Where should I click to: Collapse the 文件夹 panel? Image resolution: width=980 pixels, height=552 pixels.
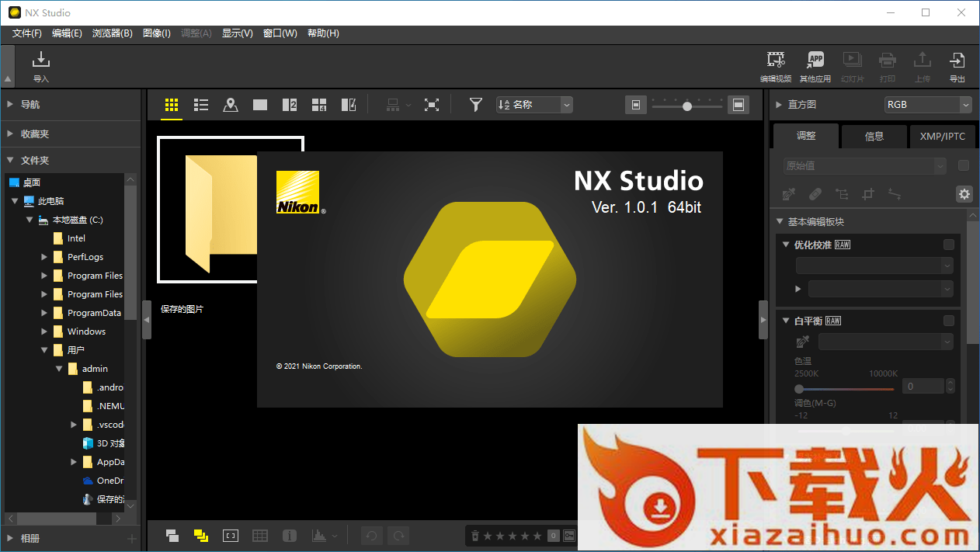(x=10, y=160)
